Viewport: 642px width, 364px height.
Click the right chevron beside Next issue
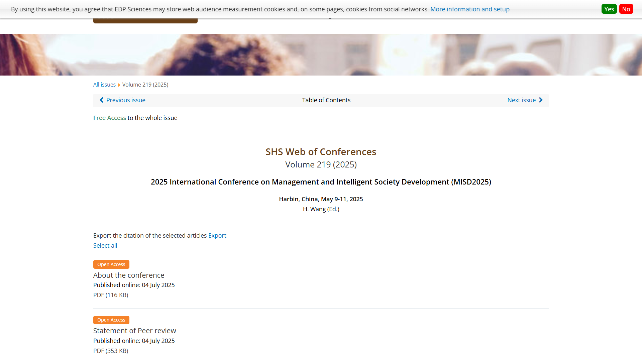[x=541, y=100]
